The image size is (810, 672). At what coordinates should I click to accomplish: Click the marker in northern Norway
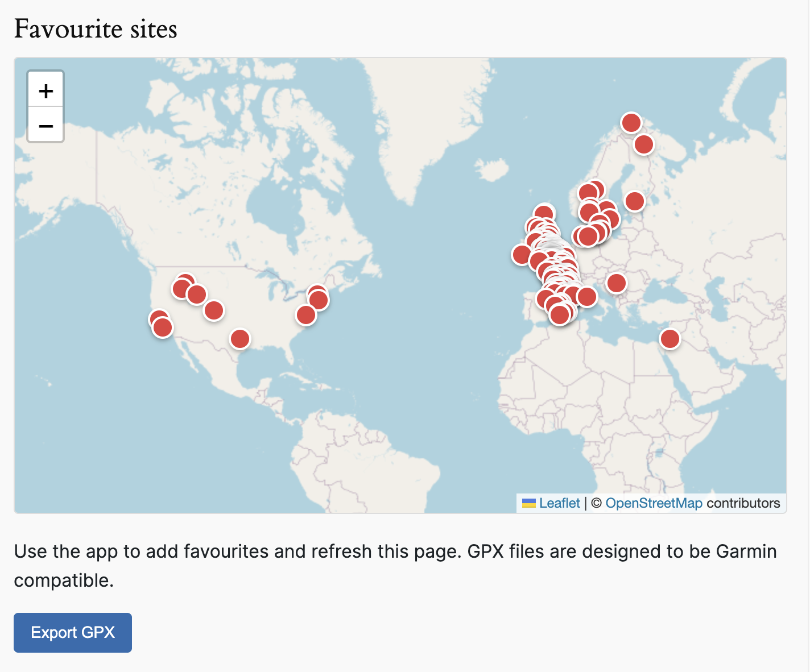(630, 122)
